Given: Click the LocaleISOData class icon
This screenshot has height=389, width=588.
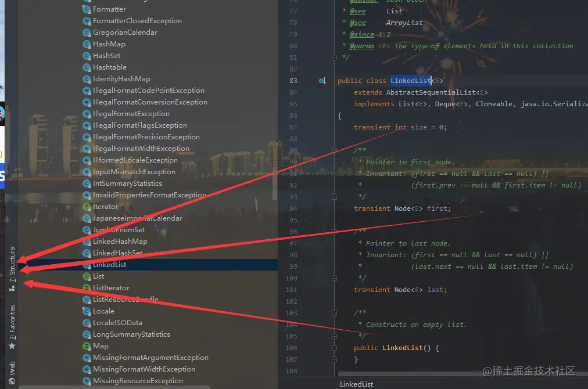Looking at the screenshot, I should 87,323.
